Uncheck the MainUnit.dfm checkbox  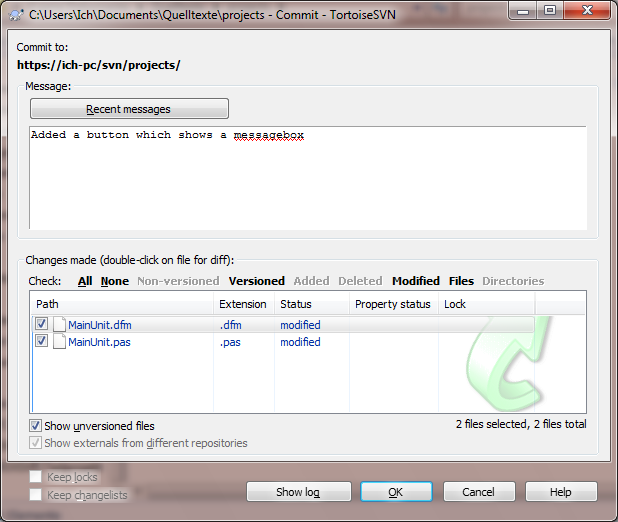point(41,324)
